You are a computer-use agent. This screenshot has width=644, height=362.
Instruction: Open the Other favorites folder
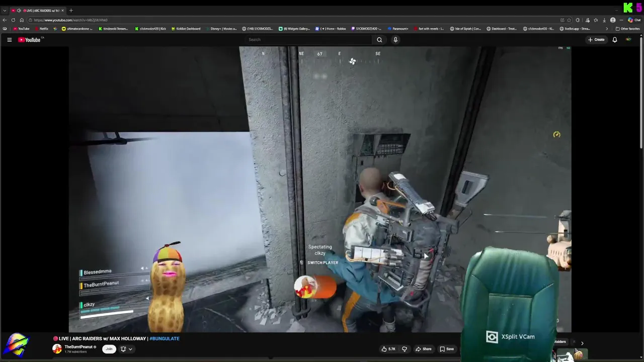click(x=627, y=29)
